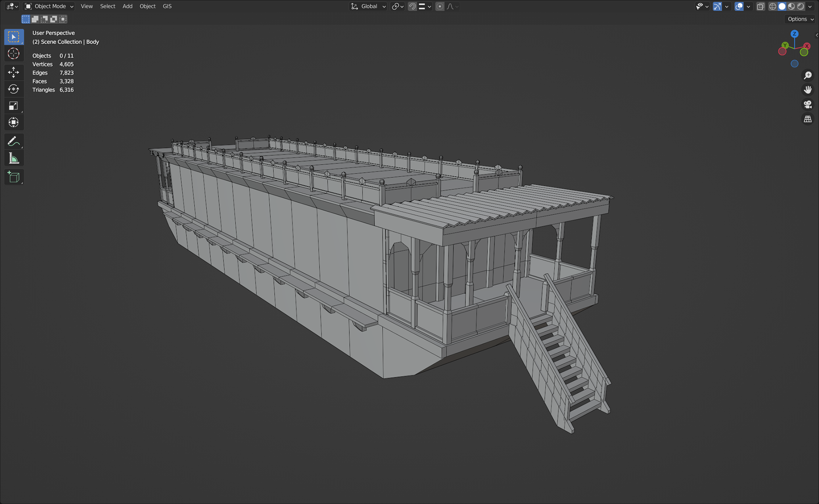The height and width of the screenshot is (504, 819).
Task: Activate the Measure tool
Action: click(14, 159)
